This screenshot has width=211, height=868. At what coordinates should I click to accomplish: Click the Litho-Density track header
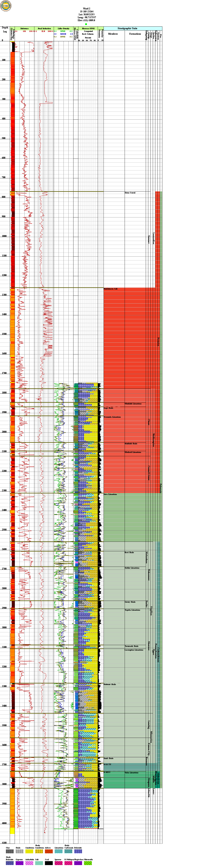pyautogui.click(x=64, y=29)
